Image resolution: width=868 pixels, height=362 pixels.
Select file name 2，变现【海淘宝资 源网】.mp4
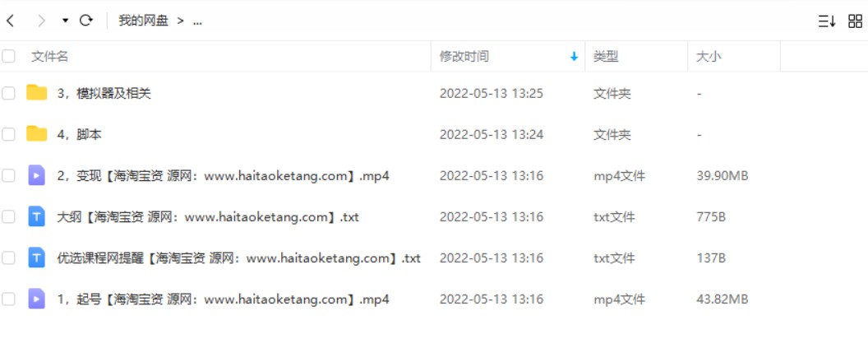[x=223, y=176]
